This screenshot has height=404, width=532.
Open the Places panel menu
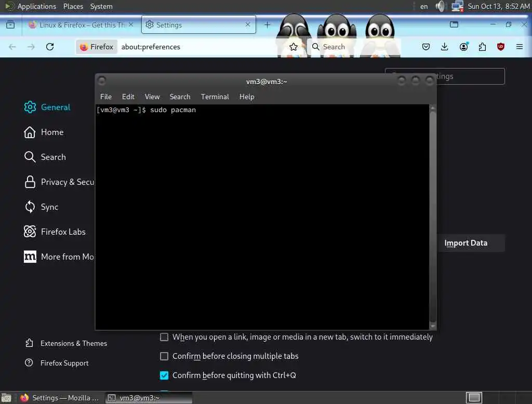[73, 6]
